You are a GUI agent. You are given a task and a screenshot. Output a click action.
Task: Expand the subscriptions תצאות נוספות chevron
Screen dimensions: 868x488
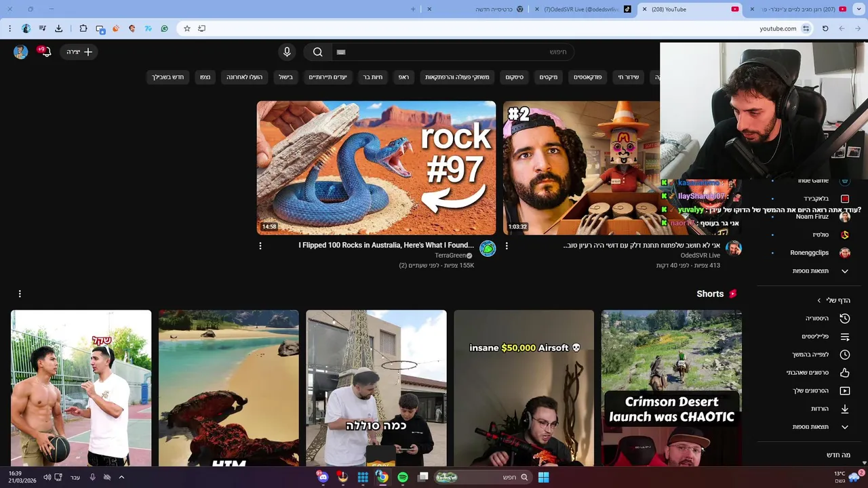click(x=845, y=271)
